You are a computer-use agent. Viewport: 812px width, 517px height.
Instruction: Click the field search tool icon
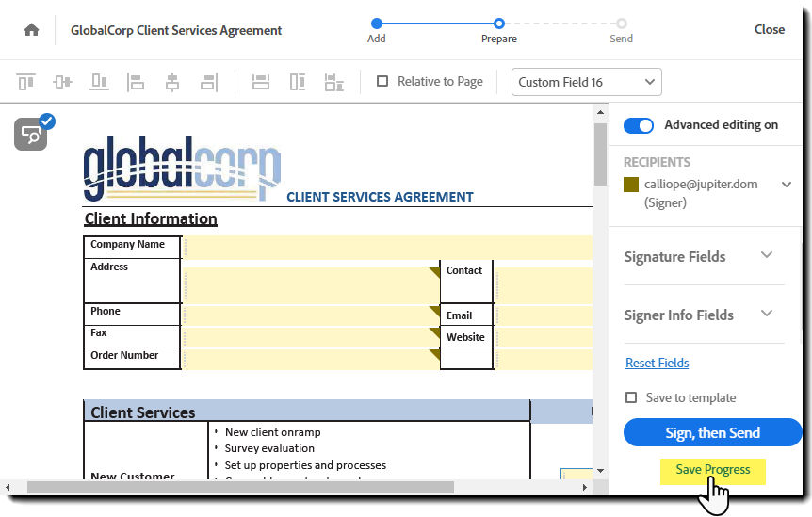30,134
